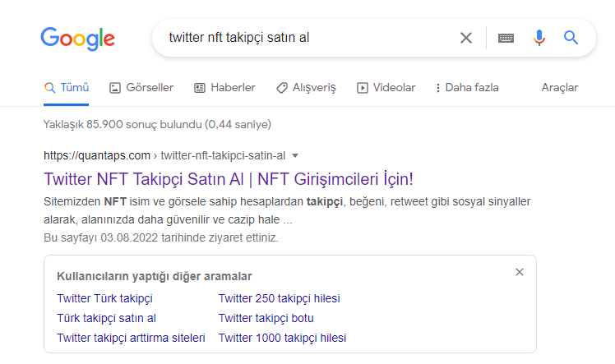Search for Twitter 1000 takipçi hilesi
Viewport: 615px width, 364px height.
pyautogui.click(x=282, y=338)
